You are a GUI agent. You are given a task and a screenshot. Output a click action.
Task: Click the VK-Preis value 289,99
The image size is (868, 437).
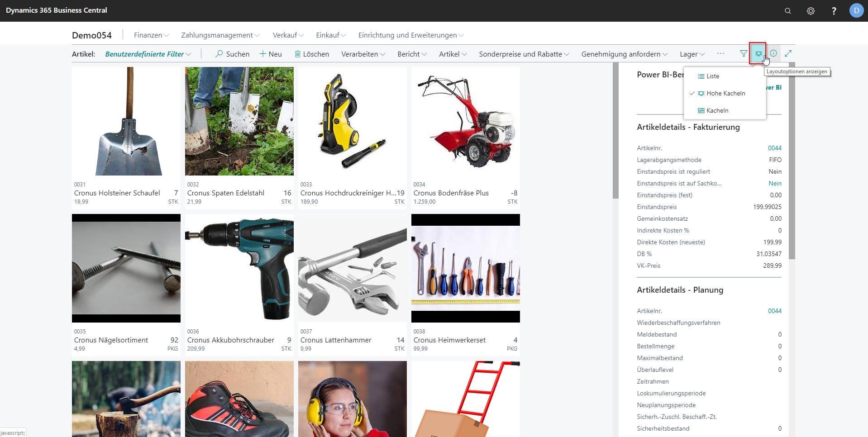[x=772, y=266]
